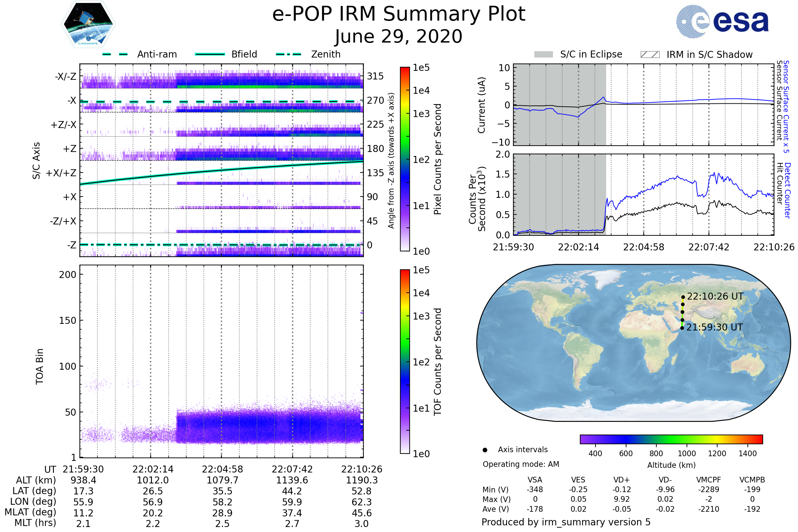Screen dimensions: 798x532
Task: Click the Pixel Counts per Second colorbar
Action: tap(405, 159)
